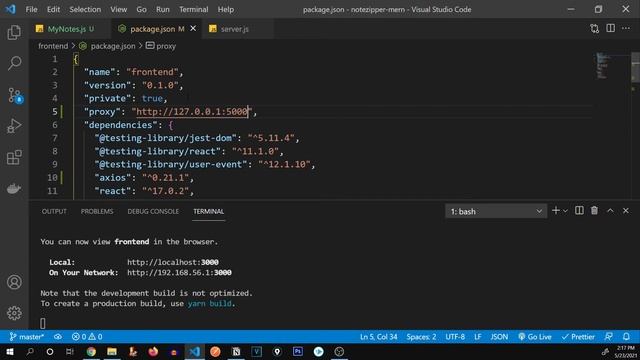The image size is (640, 360).
Task: Change indentation Spaces: 2
Action: point(421,337)
